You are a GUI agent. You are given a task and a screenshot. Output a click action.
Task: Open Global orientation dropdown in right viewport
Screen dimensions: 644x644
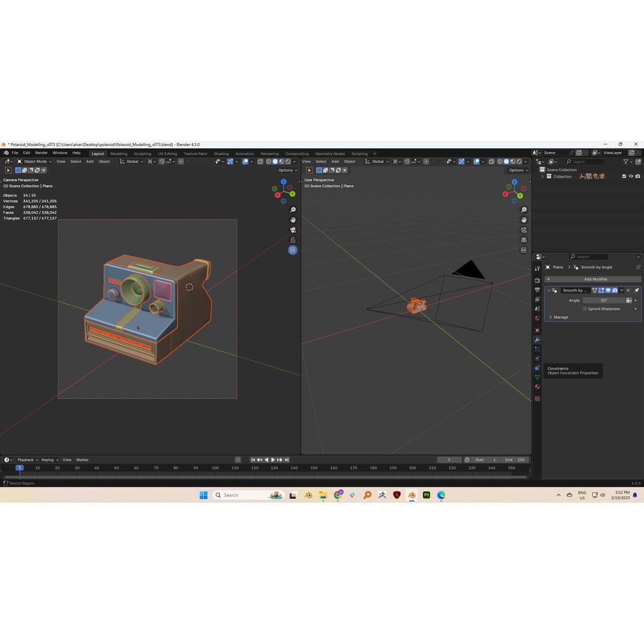[x=377, y=162]
